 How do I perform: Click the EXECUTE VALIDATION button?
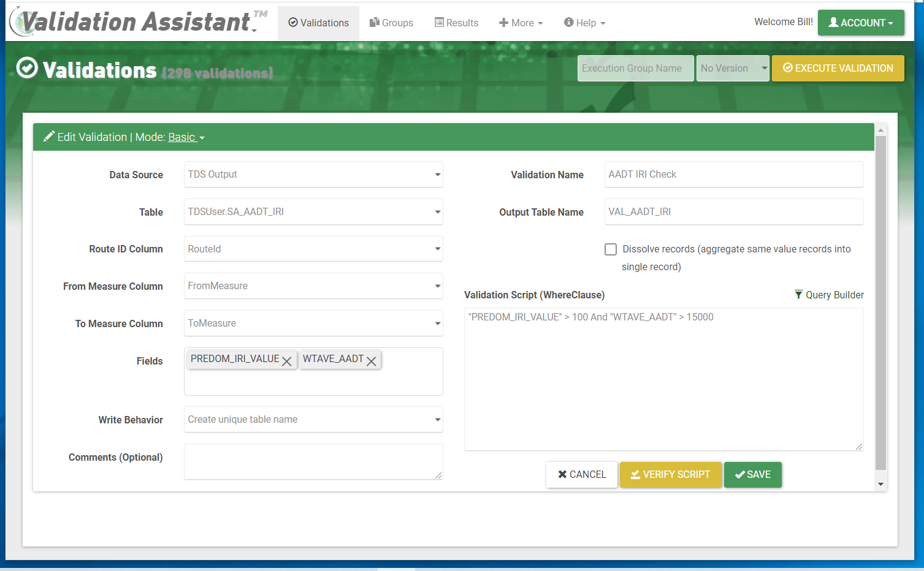(838, 68)
